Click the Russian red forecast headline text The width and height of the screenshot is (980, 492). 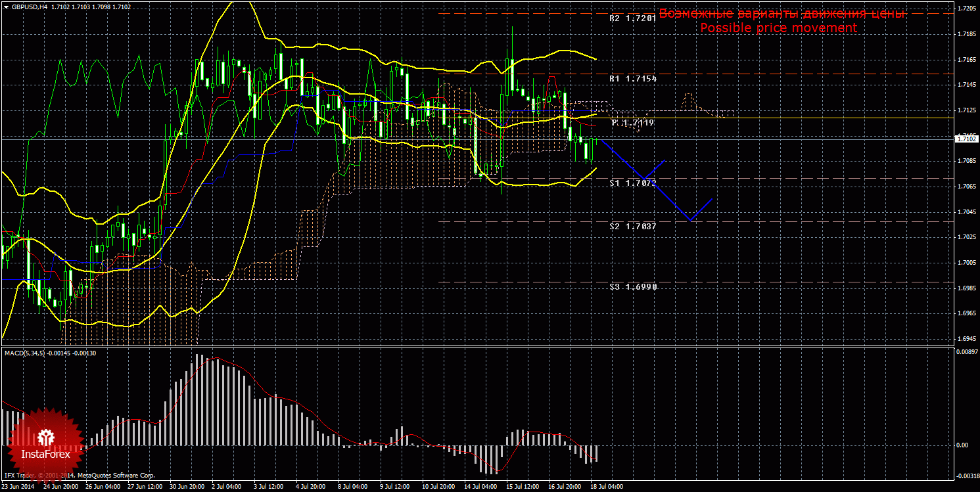point(782,14)
